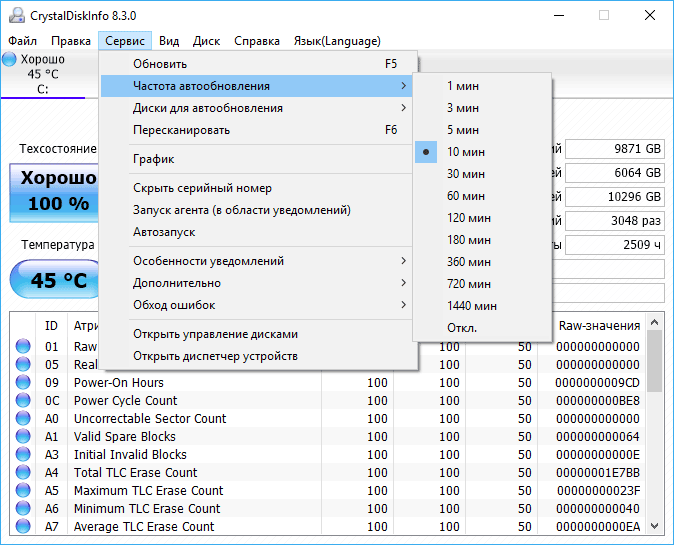Viewport: 674px width, 545px height.
Task: Select 360 мин auto-refresh interval
Action: [482, 261]
